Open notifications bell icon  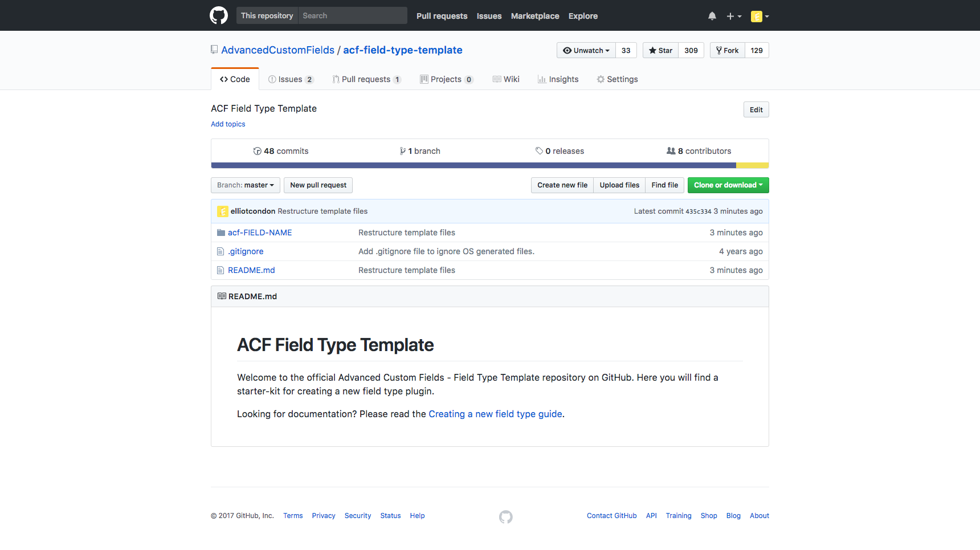712,16
